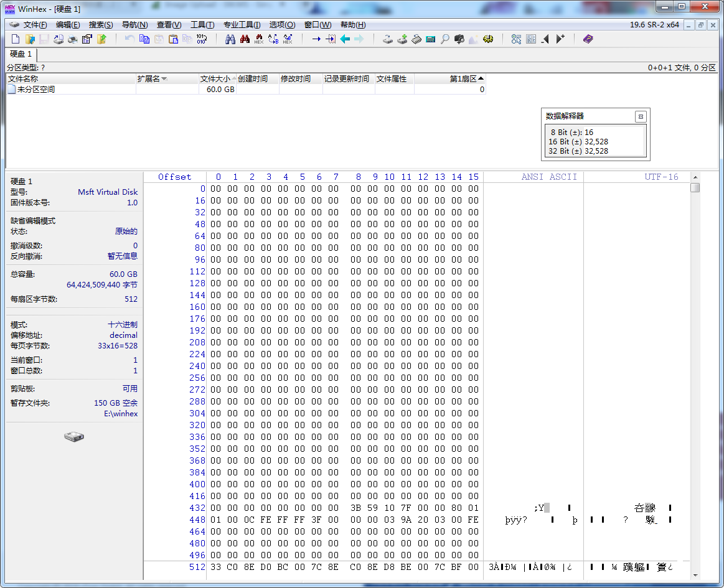
Task: Select the 硬盘 1 tab
Action: pyautogui.click(x=21, y=54)
